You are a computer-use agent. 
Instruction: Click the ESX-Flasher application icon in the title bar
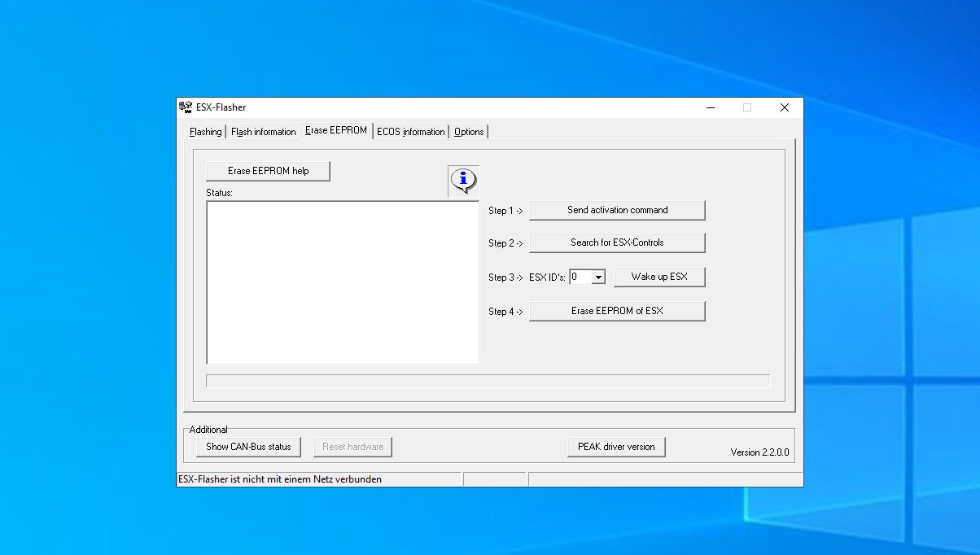click(186, 107)
